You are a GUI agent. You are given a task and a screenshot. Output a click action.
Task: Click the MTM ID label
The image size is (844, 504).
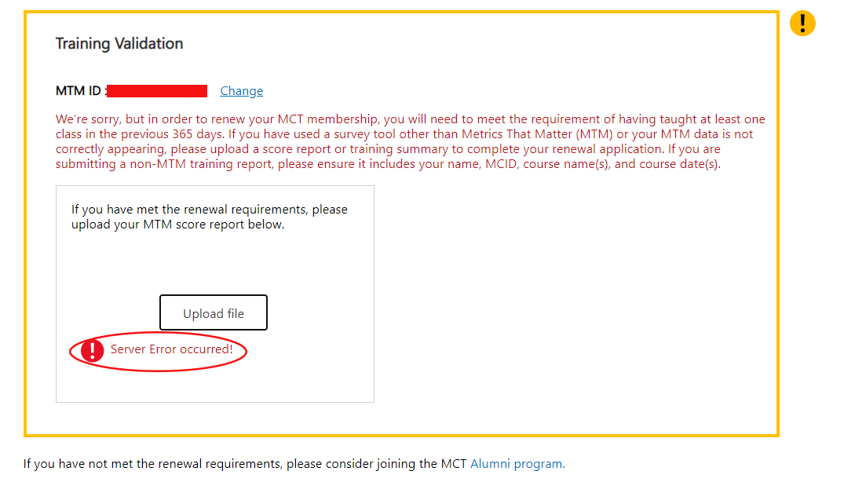[x=79, y=91]
